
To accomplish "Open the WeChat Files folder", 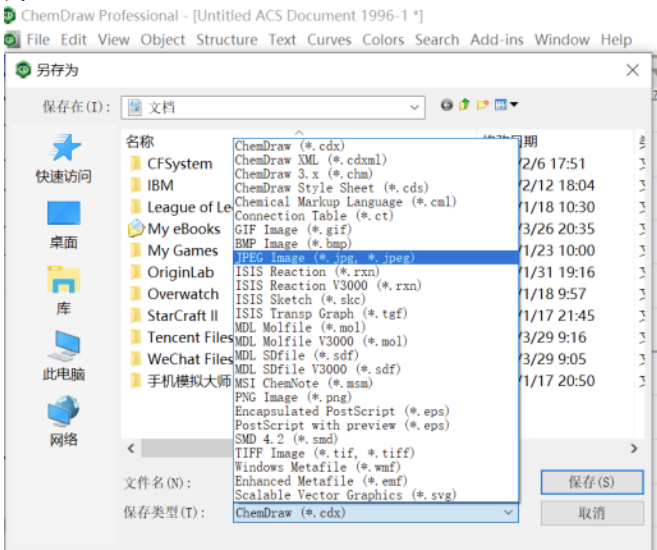I will (181, 359).
